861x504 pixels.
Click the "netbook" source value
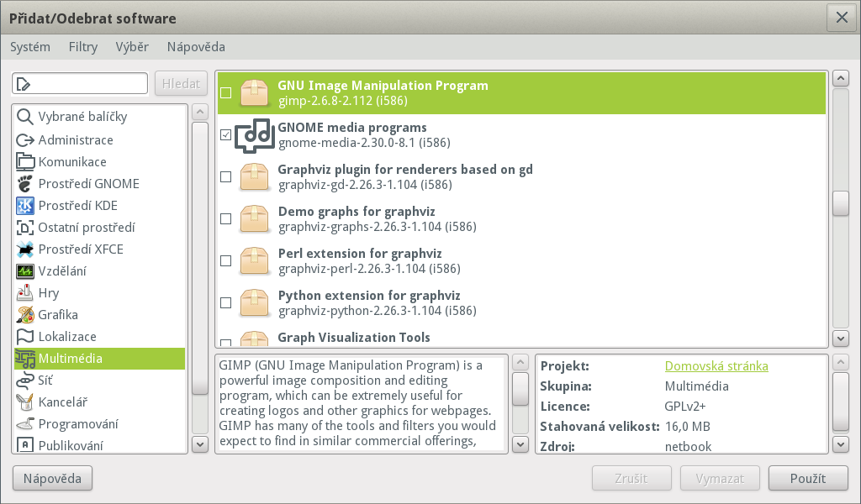point(688,446)
